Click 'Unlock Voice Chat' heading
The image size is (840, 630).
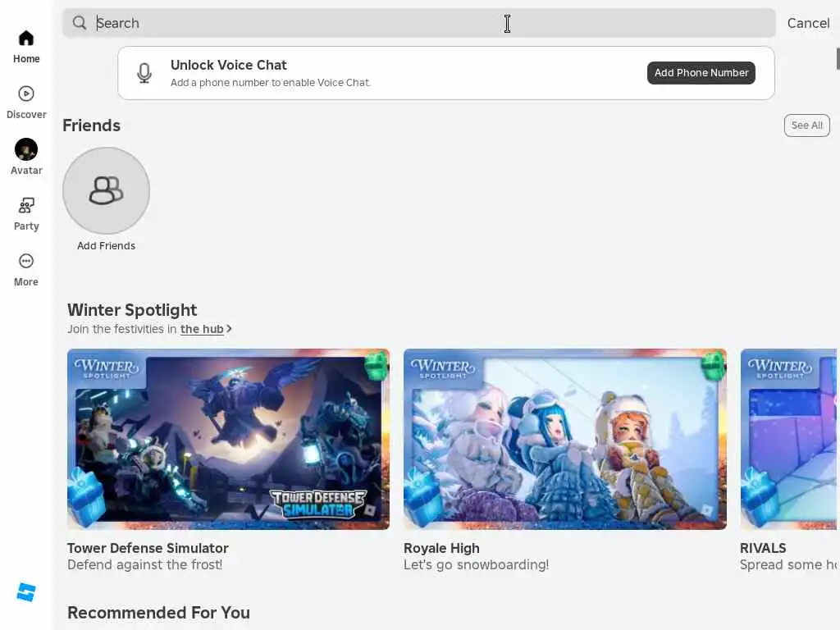click(x=229, y=65)
